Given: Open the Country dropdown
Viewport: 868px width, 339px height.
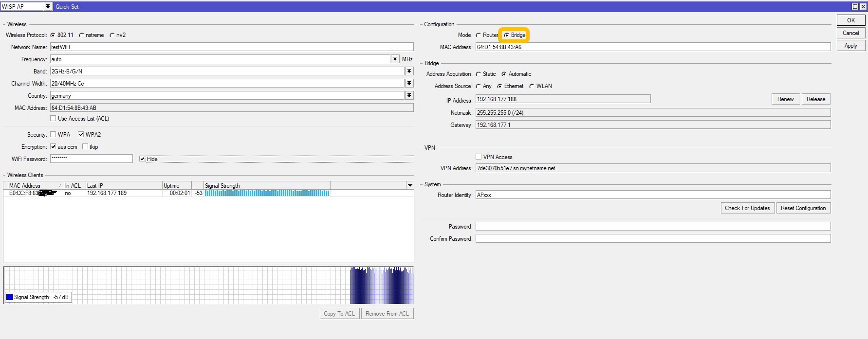Looking at the screenshot, I should pyautogui.click(x=409, y=95).
